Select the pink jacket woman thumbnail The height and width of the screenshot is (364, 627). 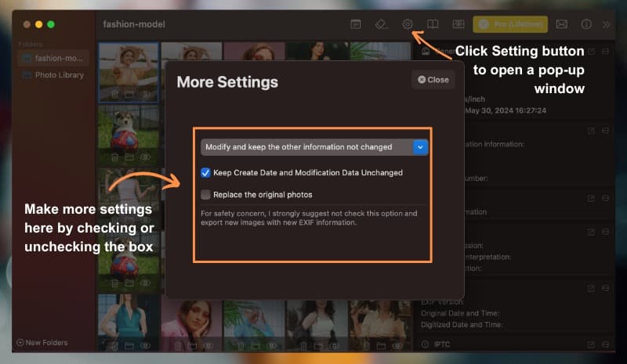191,326
